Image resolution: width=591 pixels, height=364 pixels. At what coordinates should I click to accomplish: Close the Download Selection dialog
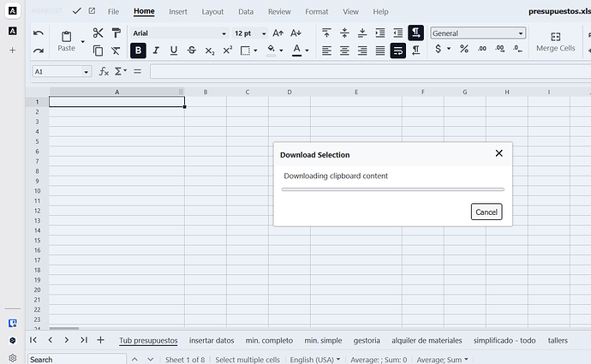coord(498,154)
